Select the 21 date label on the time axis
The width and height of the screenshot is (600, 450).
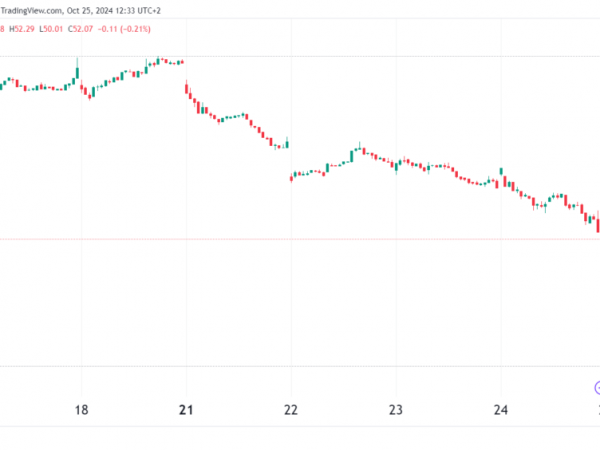click(x=186, y=409)
